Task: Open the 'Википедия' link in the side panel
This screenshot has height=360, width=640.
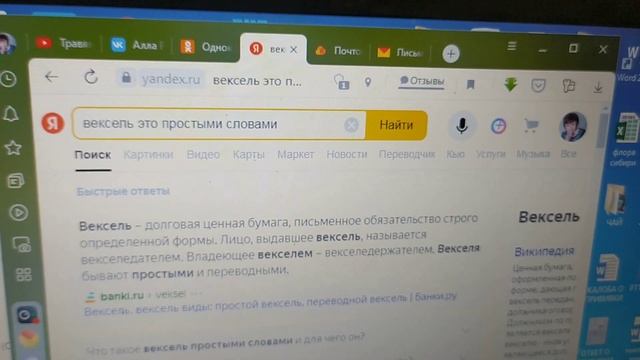Action: [x=544, y=251]
